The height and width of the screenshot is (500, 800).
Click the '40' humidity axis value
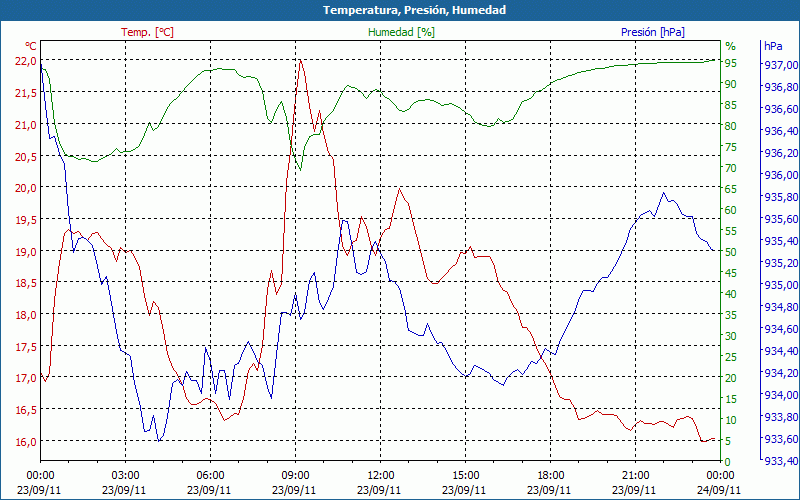(730, 294)
